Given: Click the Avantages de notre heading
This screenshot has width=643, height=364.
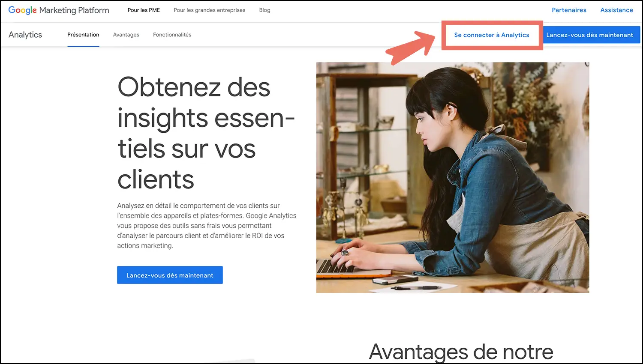Looking at the screenshot, I should [x=461, y=352].
